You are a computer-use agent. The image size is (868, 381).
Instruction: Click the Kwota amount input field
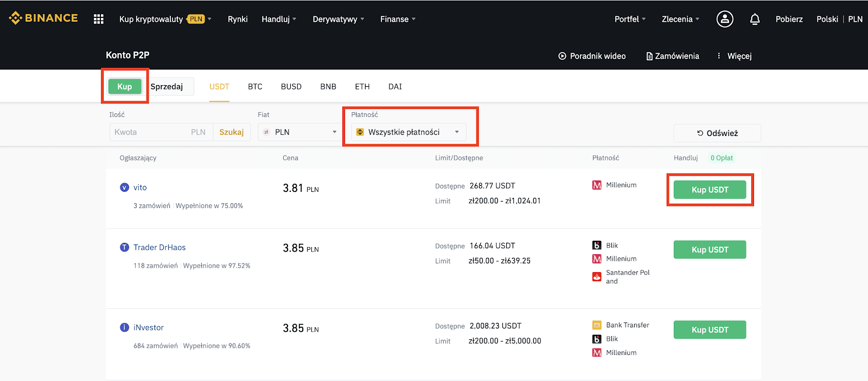pos(161,132)
